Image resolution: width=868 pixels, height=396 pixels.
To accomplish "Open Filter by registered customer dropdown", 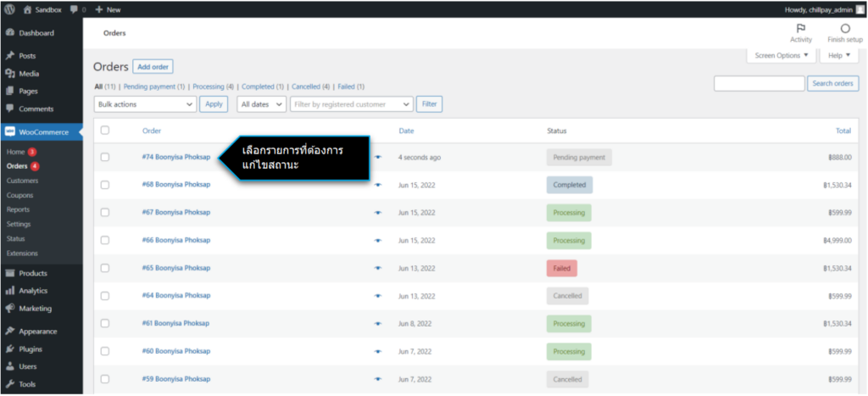I will 352,104.
